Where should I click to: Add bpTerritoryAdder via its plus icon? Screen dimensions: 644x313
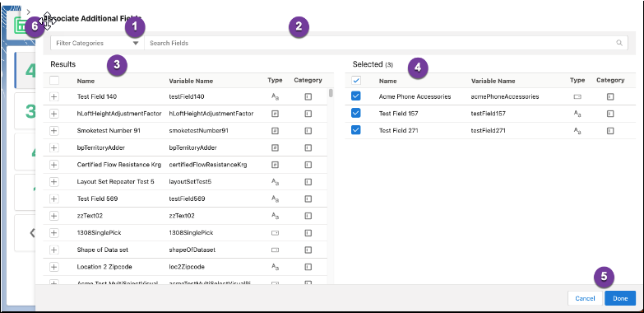(x=54, y=147)
